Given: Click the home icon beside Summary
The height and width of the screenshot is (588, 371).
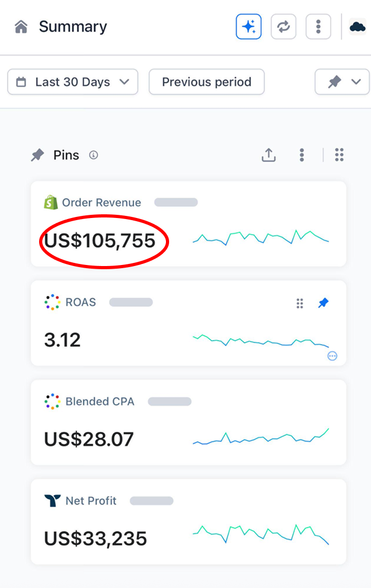Looking at the screenshot, I should tap(21, 27).
